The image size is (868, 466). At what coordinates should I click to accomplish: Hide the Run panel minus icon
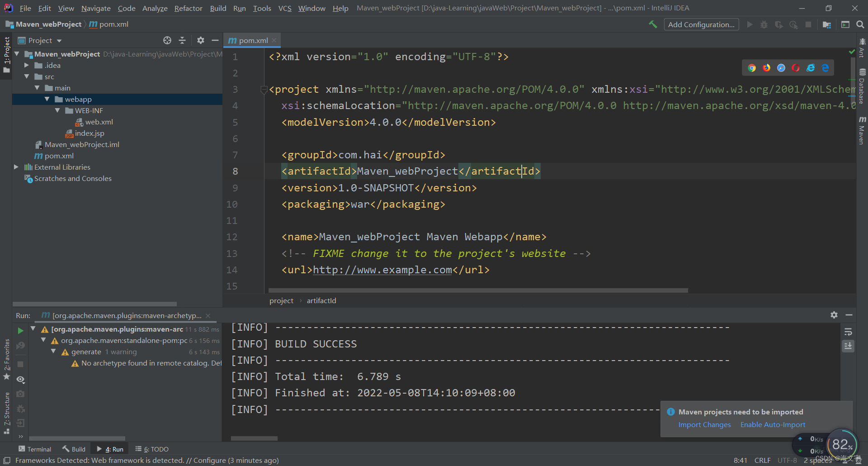[849, 315]
